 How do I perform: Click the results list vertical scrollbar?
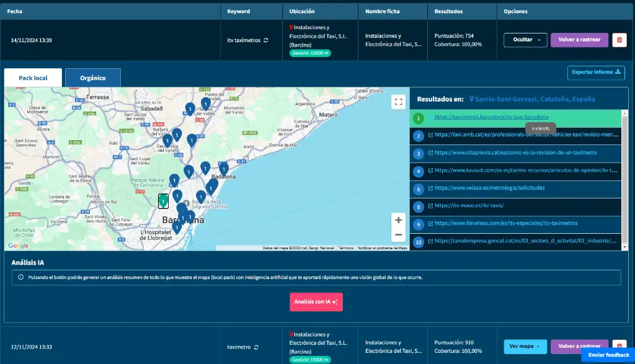click(x=624, y=180)
